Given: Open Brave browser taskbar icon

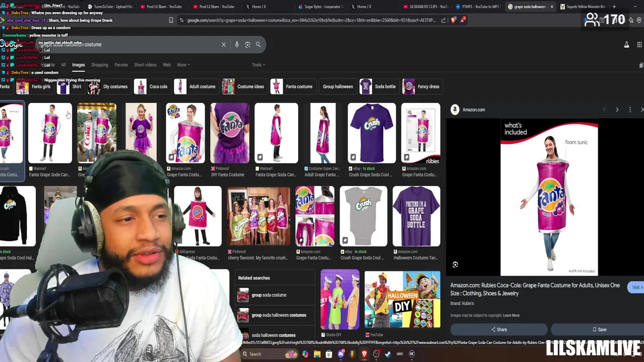Looking at the screenshot, I should point(364,354).
